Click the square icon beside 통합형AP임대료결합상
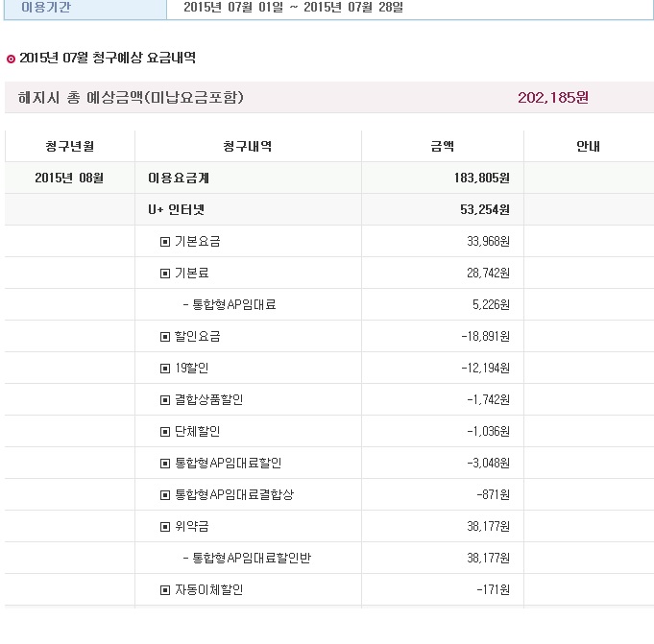This screenshot has height=644, width=654. (165, 495)
